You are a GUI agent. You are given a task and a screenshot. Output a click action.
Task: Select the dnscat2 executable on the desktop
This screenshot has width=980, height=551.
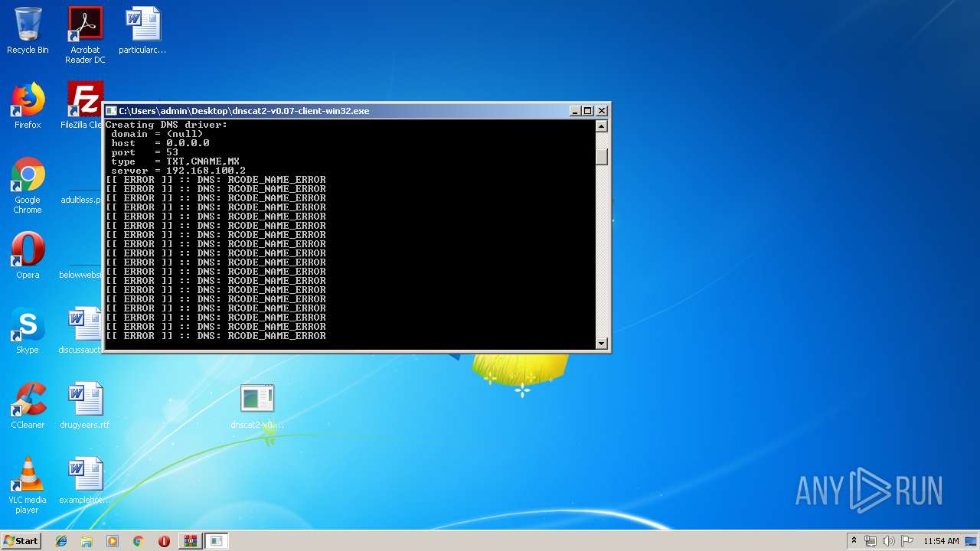[x=257, y=406]
